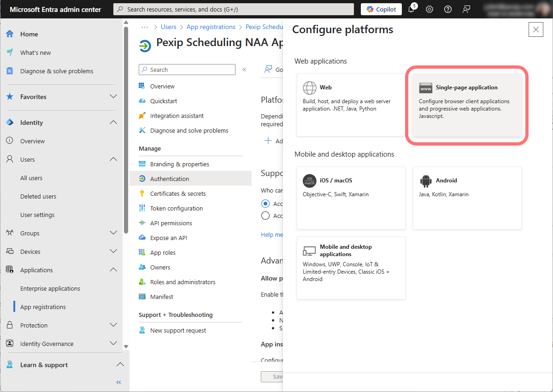
Task: Open the feedback icon in header
Action: (x=466, y=9)
